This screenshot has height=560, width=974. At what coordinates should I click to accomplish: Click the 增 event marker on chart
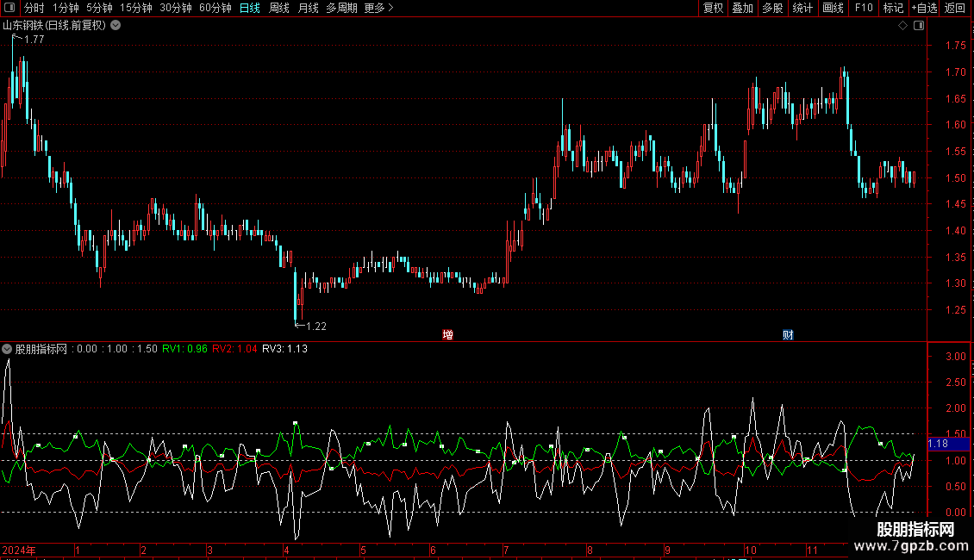click(448, 334)
